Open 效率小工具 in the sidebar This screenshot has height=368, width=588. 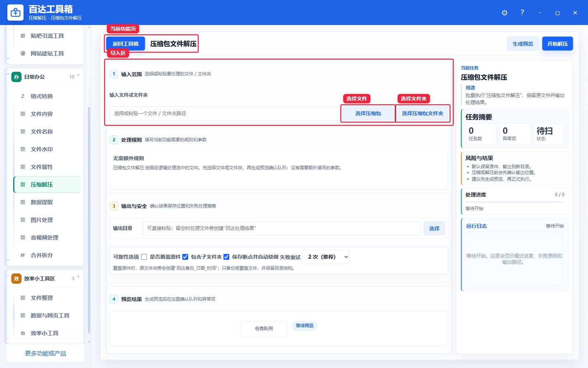[x=47, y=333]
